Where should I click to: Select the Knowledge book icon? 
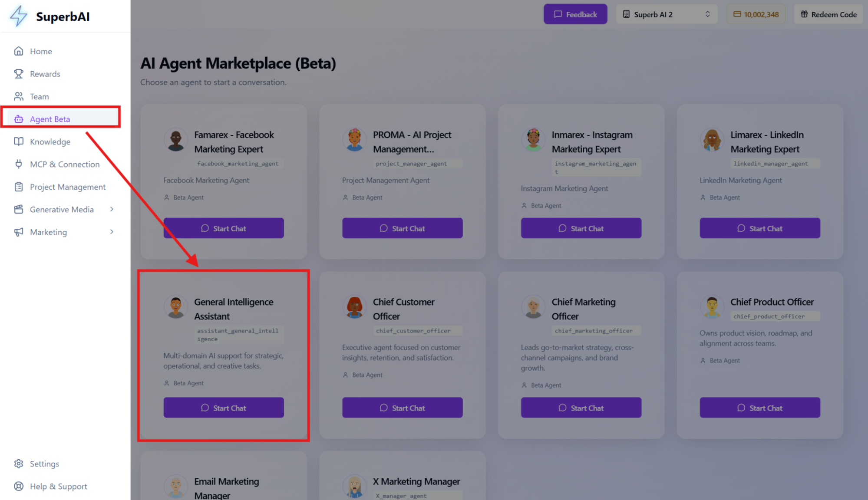[19, 141]
